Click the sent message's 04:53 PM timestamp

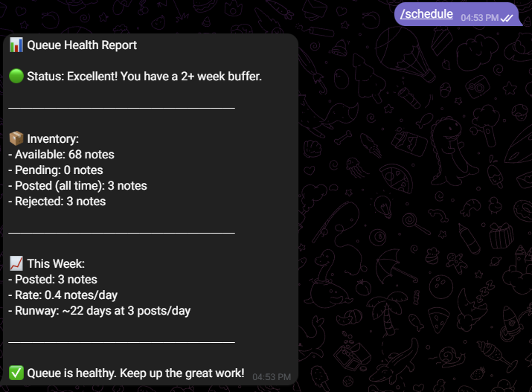(x=479, y=17)
